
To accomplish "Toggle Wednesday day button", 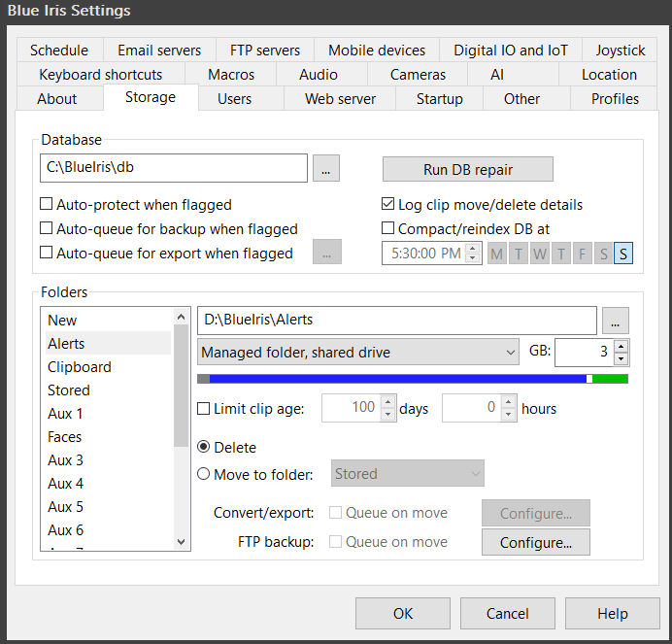I will [x=540, y=254].
